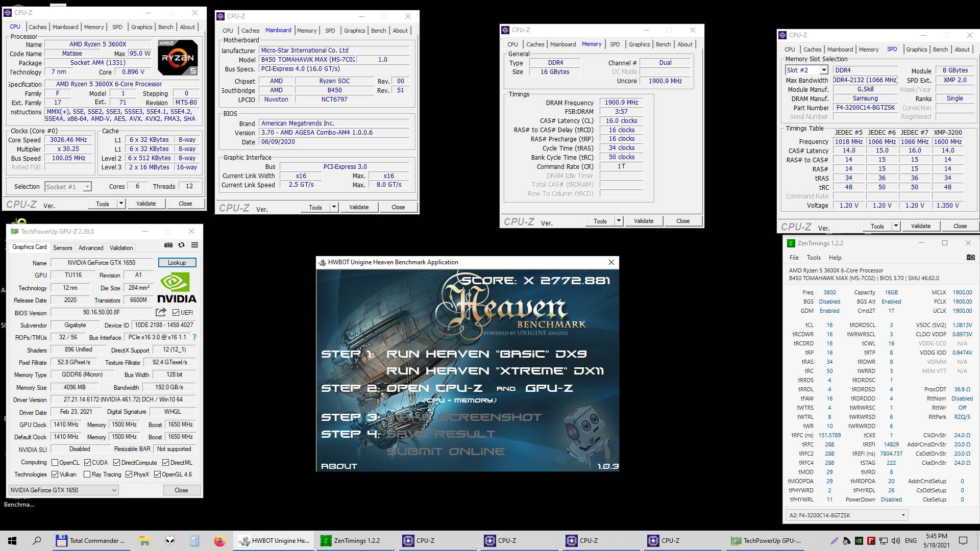Open the volume speaker tray icon
The height and width of the screenshot is (551, 980).
pyautogui.click(x=896, y=541)
